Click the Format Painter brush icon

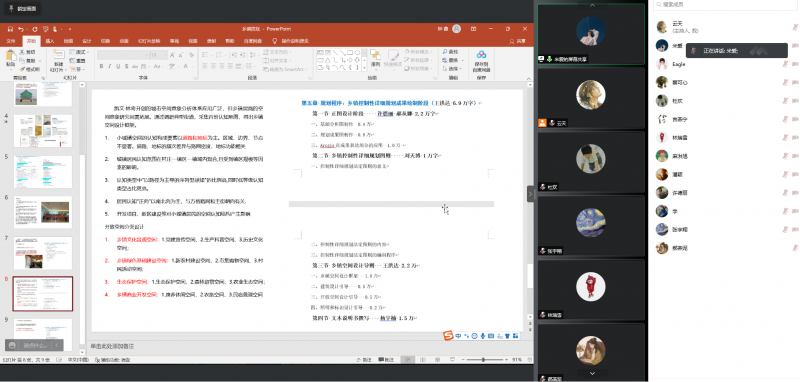pos(22,69)
